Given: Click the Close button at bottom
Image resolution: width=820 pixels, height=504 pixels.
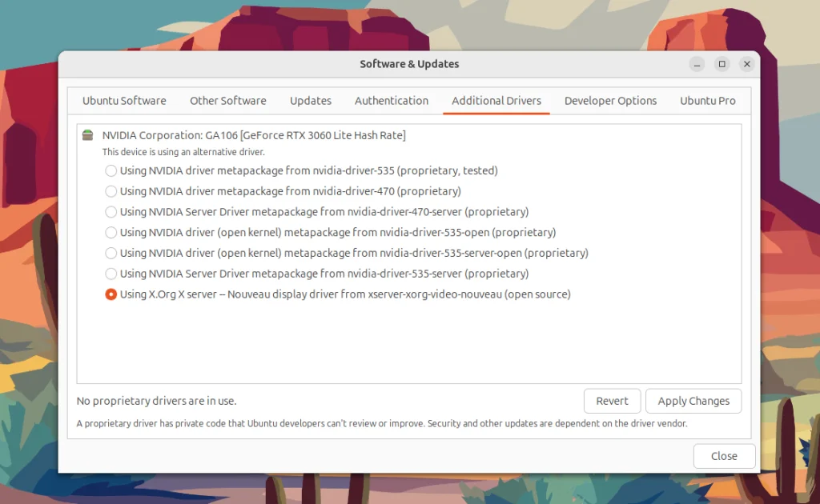Looking at the screenshot, I should pos(724,457).
